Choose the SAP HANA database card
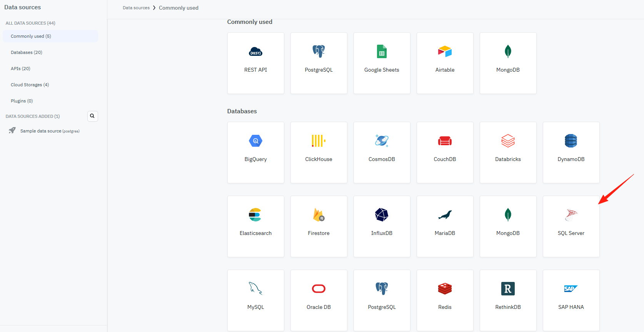The width and height of the screenshot is (644, 332). coord(571,300)
